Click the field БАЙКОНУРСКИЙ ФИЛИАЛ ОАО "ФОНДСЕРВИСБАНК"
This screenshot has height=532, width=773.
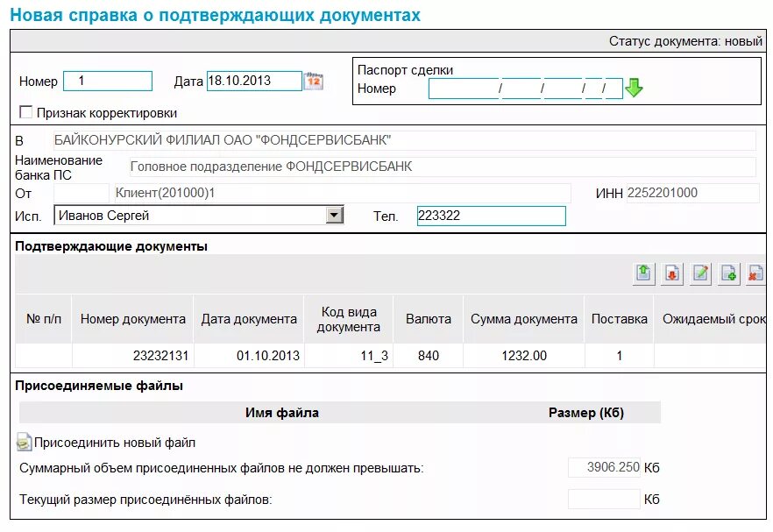(404, 140)
